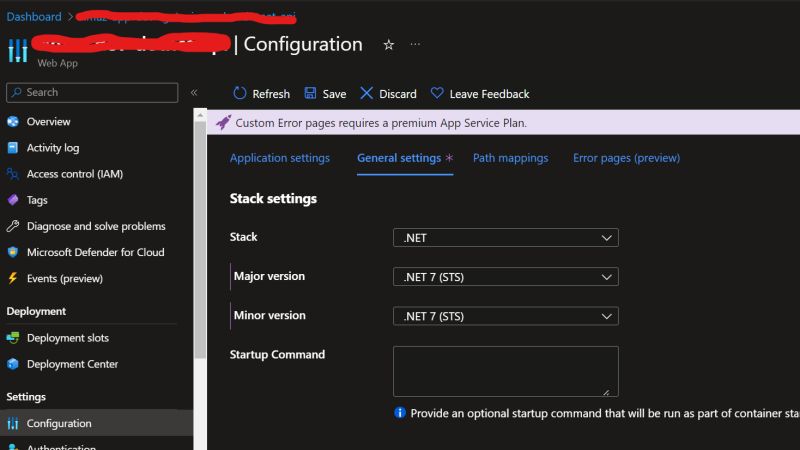Open Deployment Center in sidebar
800x450 pixels.
(x=72, y=364)
